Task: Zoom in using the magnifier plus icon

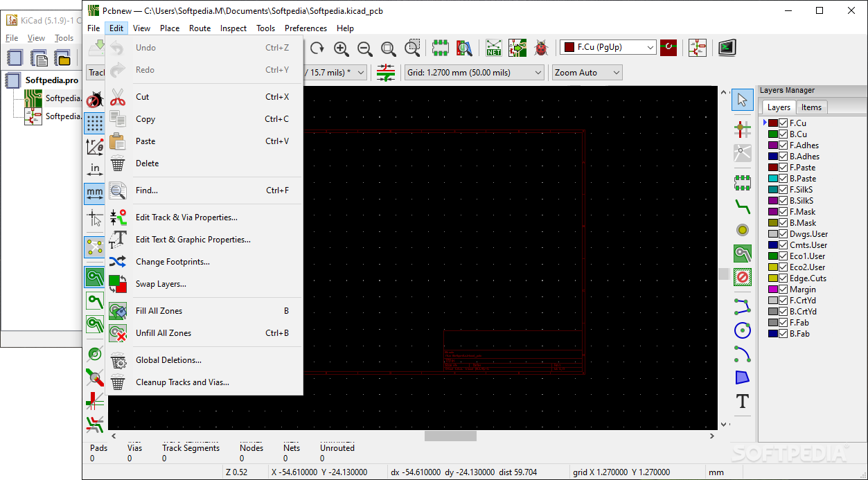Action: pyautogui.click(x=342, y=48)
